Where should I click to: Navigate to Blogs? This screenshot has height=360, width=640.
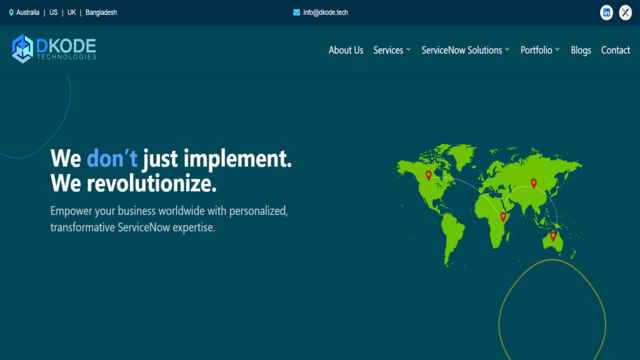[581, 50]
